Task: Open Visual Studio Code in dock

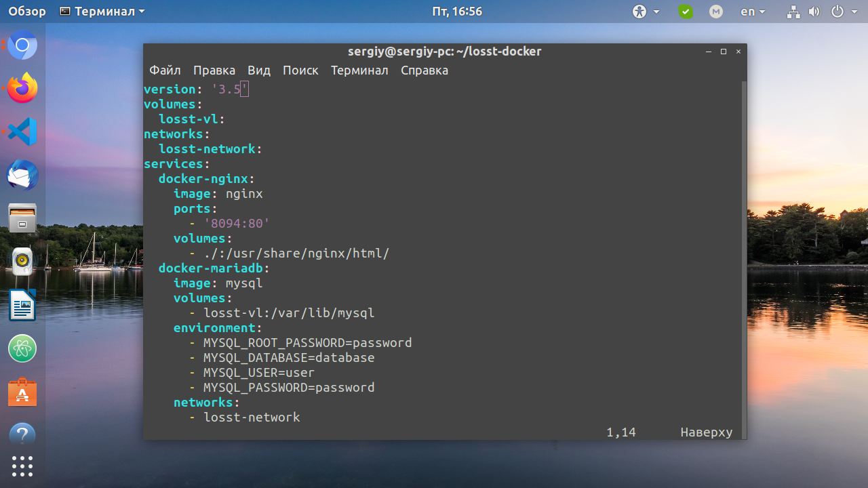Action: point(22,131)
